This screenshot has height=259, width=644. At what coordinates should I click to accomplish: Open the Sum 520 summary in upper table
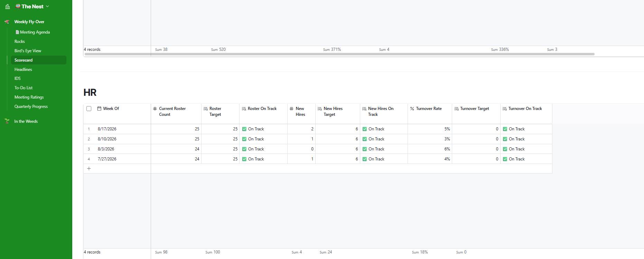point(218,49)
